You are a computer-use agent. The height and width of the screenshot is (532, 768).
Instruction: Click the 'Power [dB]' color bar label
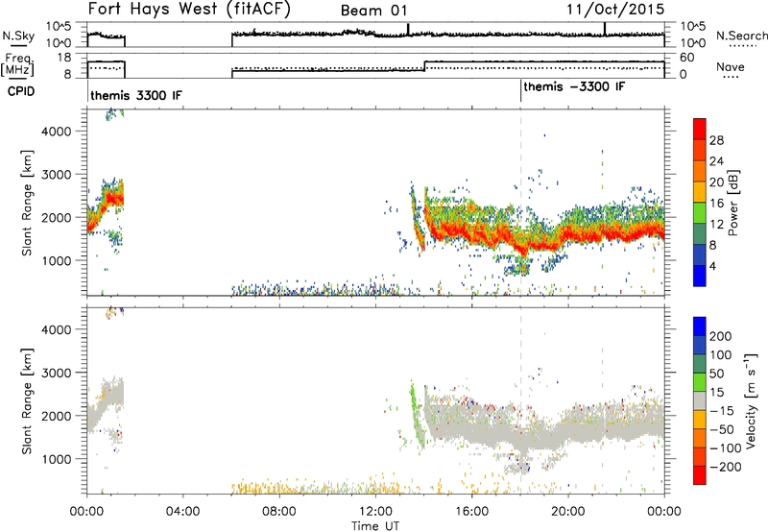732,204
